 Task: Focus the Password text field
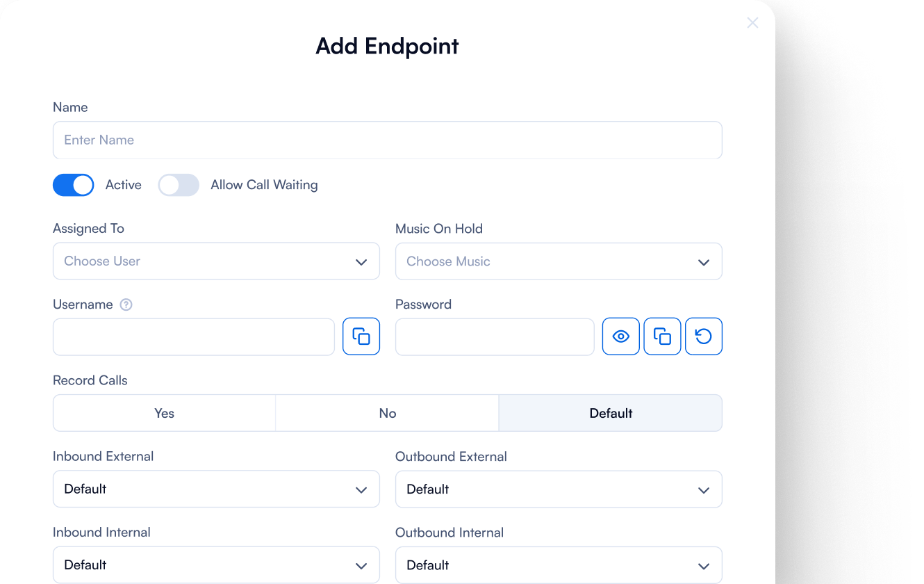(495, 336)
